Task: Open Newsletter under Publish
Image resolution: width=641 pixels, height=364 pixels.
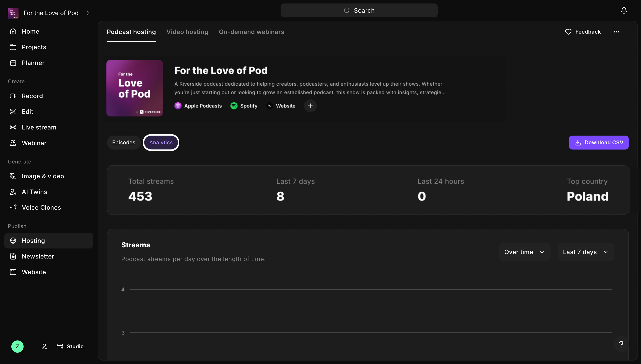Action: (x=49, y=256)
